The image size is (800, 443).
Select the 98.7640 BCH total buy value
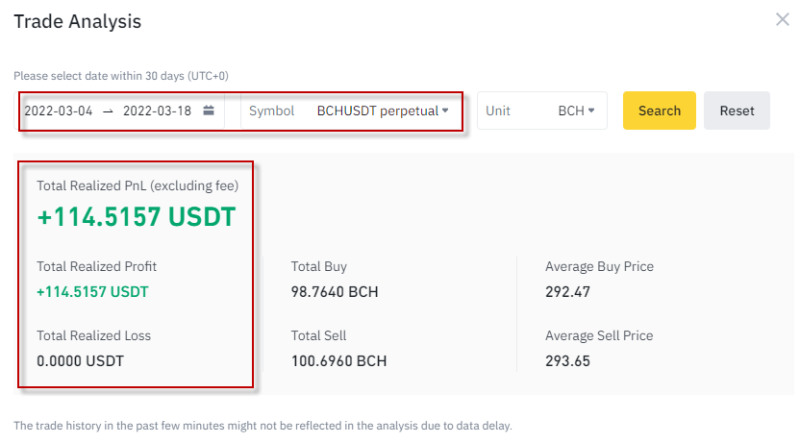(x=335, y=291)
